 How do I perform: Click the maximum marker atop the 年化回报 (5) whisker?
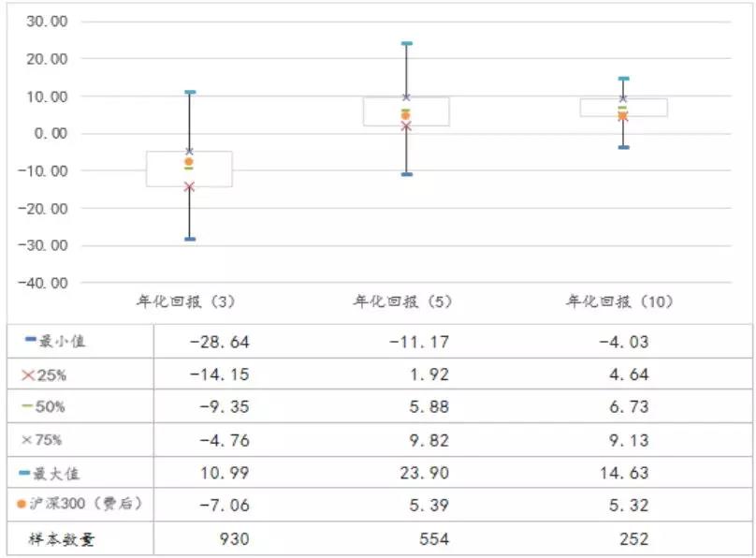[406, 43]
